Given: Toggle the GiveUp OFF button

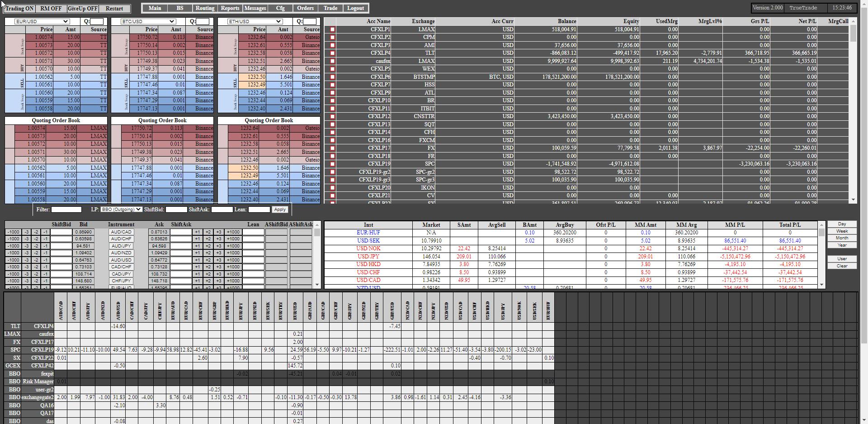Looking at the screenshot, I should [x=82, y=9].
